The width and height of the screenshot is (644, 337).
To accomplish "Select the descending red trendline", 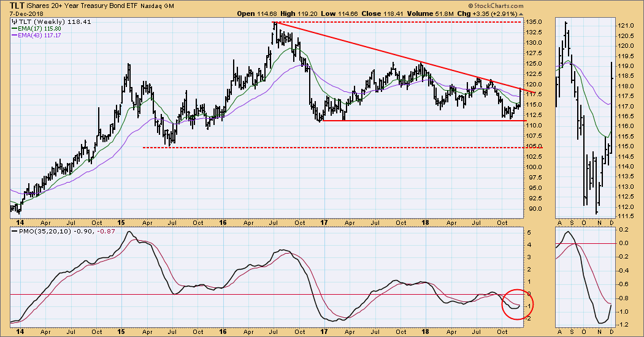I will click(399, 58).
